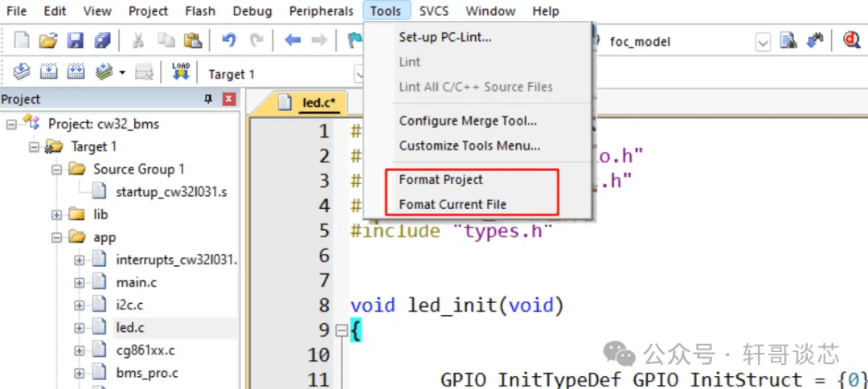Click the Open file folder icon
This screenshot has width=868, height=389.
point(48,40)
